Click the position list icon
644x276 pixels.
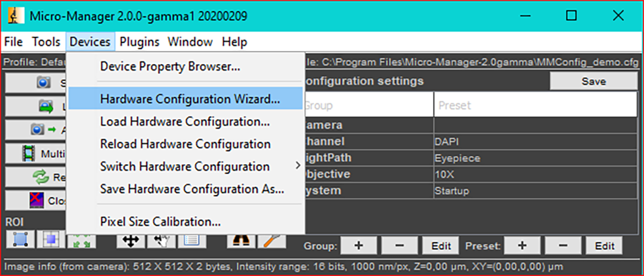point(190,240)
